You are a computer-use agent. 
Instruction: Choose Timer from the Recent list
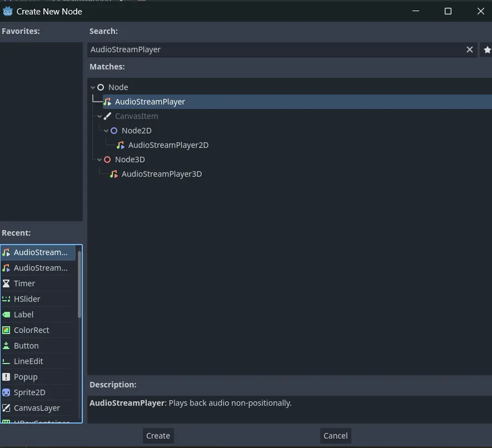[38, 283]
